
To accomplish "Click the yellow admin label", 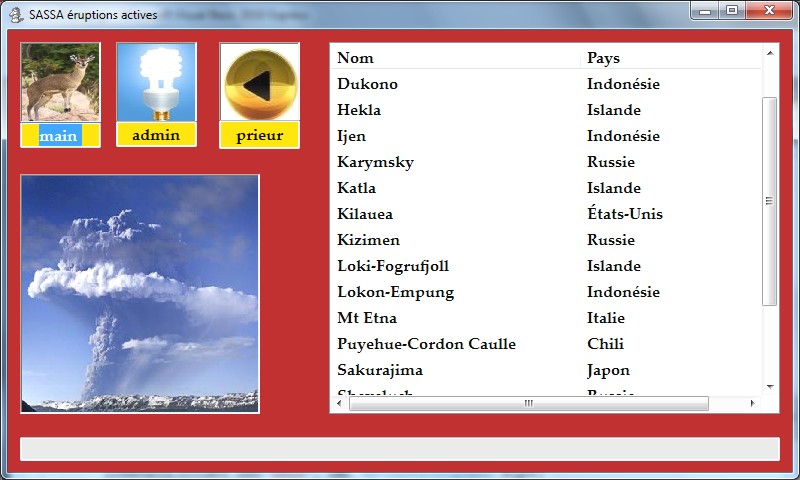I will [x=156, y=135].
